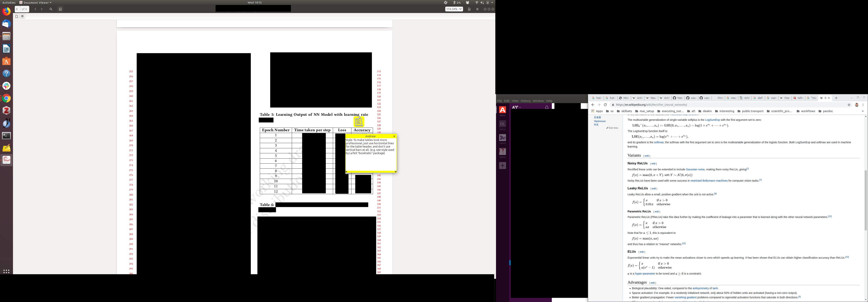Screen dimensions: 868x302
Task: Click the page number input field
Action: [x=17, y=9]
